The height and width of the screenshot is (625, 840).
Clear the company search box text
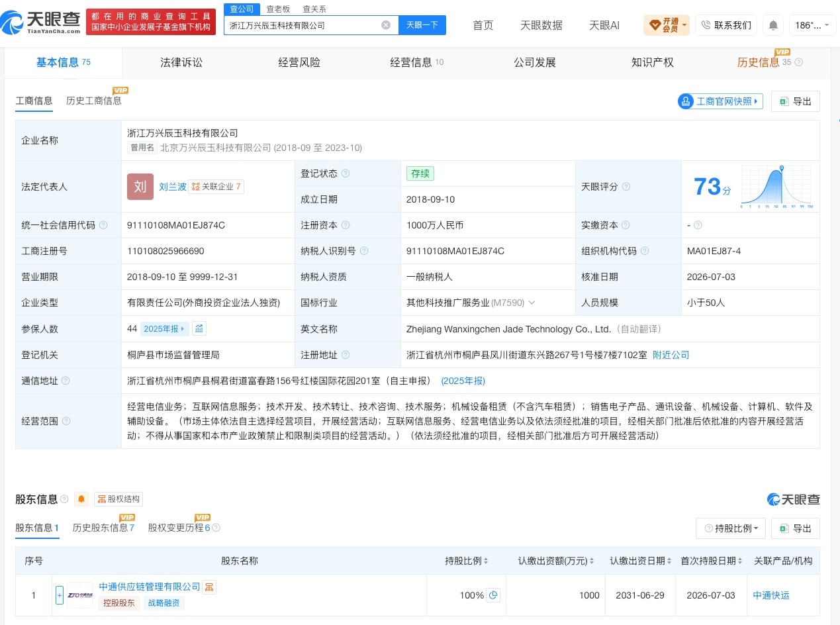click(x=386, y=25)
